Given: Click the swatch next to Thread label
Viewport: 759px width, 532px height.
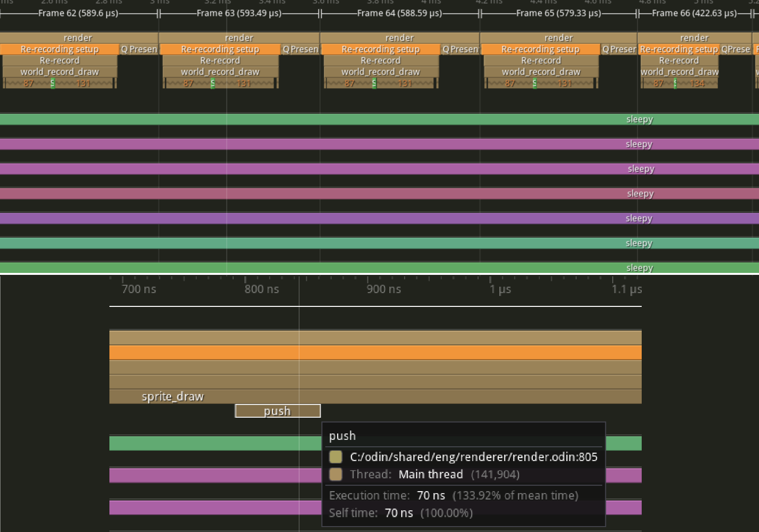Looking at the screenshot, I should pos(336,474).
